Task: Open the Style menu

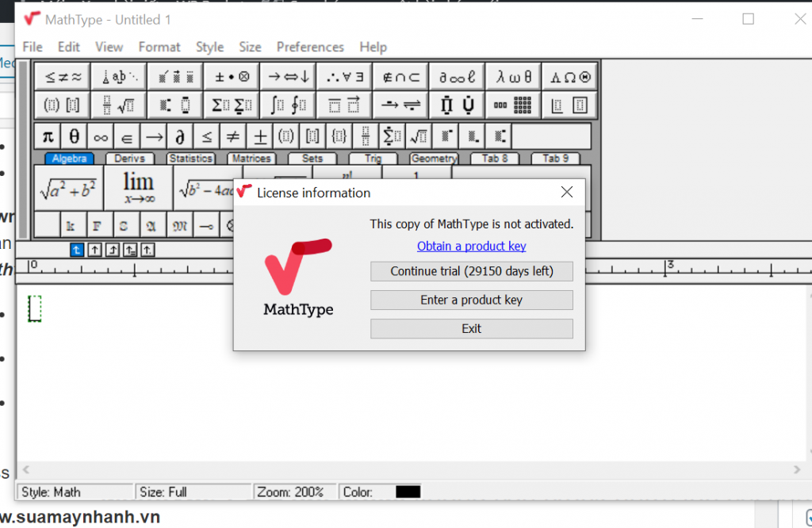Action: click(x=209, y=47)
